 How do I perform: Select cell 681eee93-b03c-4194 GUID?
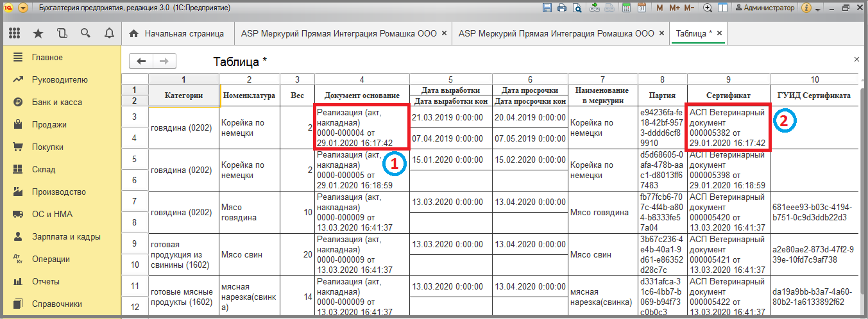pyautogui.click(x=814, y=213)
